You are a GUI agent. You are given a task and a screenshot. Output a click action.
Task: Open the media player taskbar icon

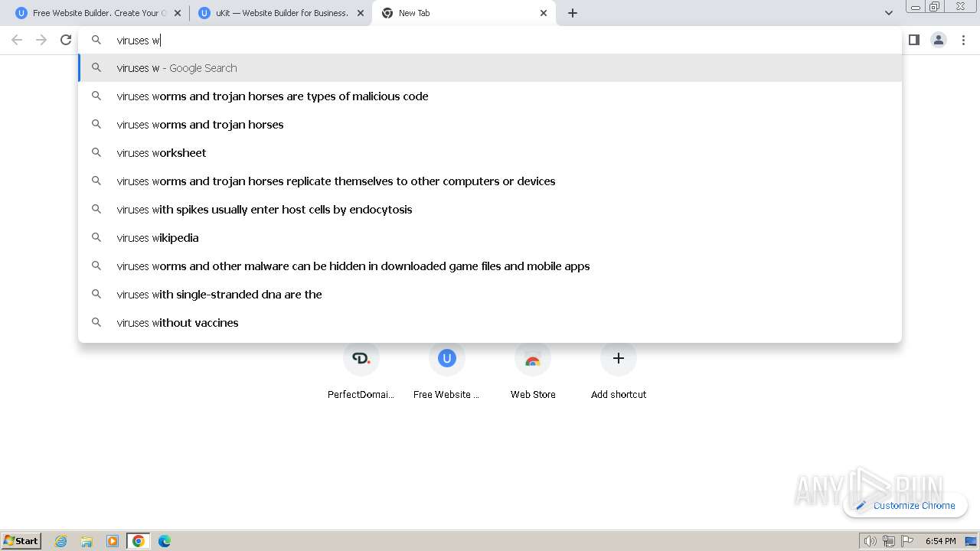tap(113, 541)
